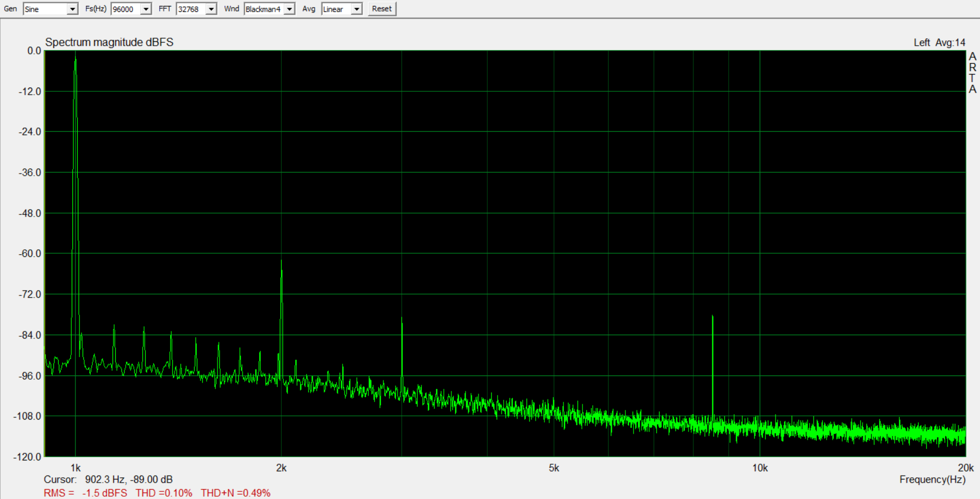The width and height of the screenshot is (980, 499).
Task: Click the 32768 FFT size field
Action: 191,9
